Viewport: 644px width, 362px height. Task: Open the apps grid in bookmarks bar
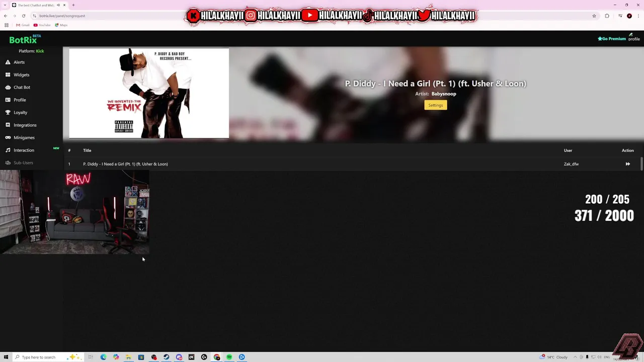coord(6,25)
